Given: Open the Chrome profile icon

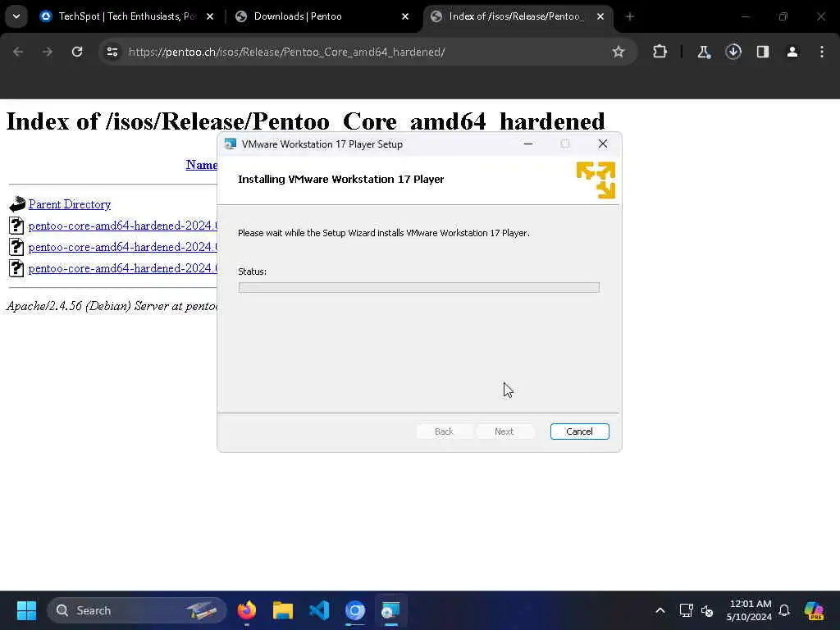Looking at the screenshot, I should 792,52.
